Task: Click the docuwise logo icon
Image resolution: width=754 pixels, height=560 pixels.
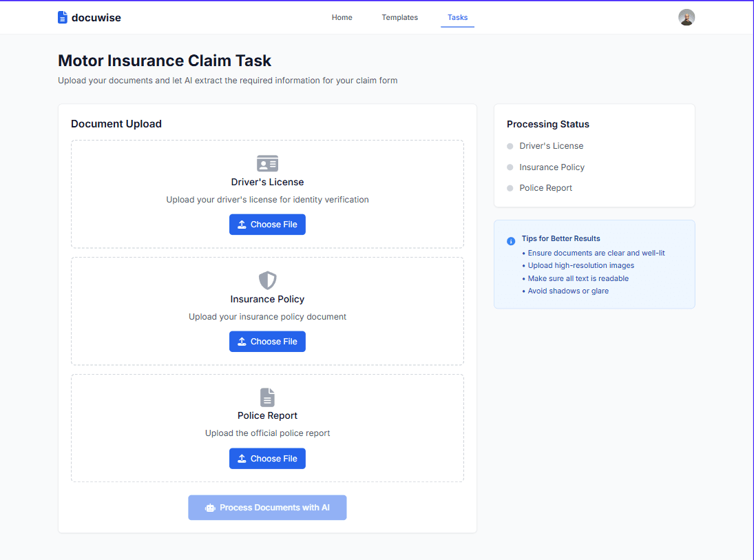Action: 62,17
